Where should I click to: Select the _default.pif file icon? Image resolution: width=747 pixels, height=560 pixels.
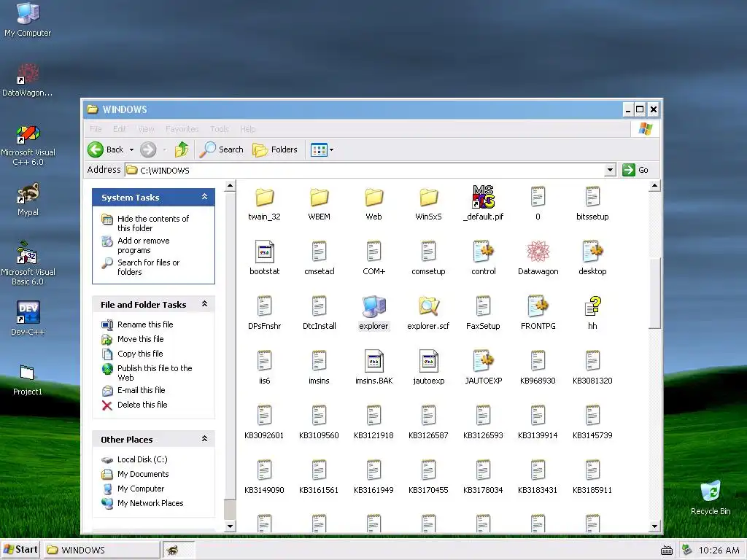pyautogui.click(x=483, y=197)
